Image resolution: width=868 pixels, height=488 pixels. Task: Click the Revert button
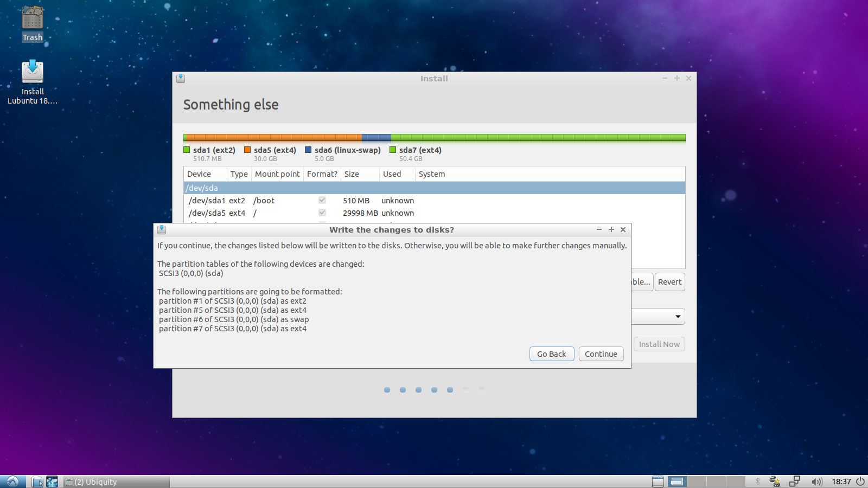click(x=669, y=282)
